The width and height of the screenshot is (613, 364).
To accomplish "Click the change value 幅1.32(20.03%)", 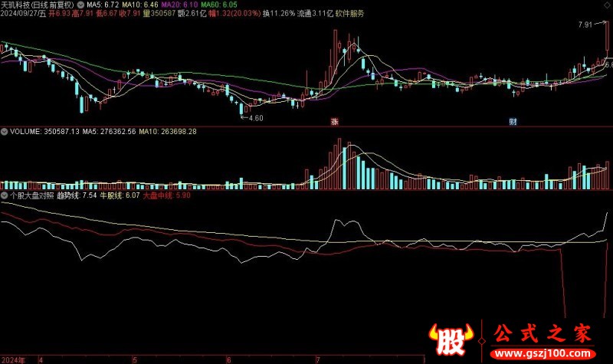I will click(234, 14).
